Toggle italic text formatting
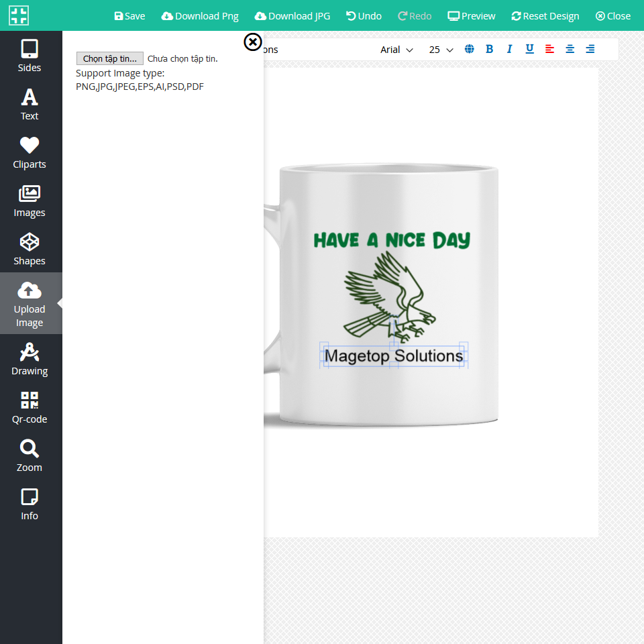644x644 pixels. [509, 49]
